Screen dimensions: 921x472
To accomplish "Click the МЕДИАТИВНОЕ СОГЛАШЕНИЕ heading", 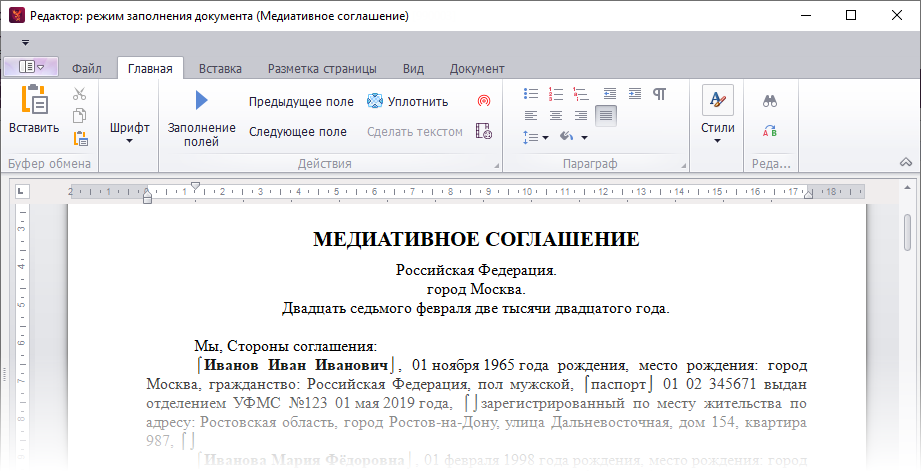I will (476, 239).
